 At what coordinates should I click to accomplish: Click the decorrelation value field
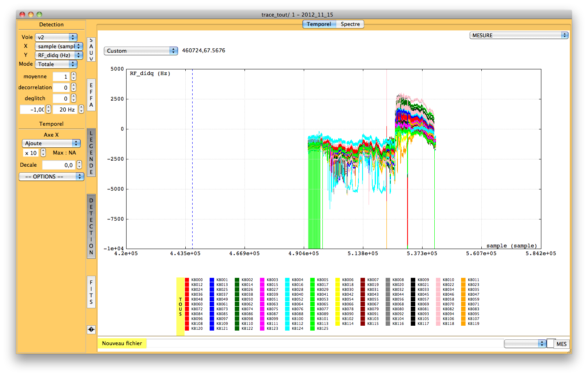[61, 88]
